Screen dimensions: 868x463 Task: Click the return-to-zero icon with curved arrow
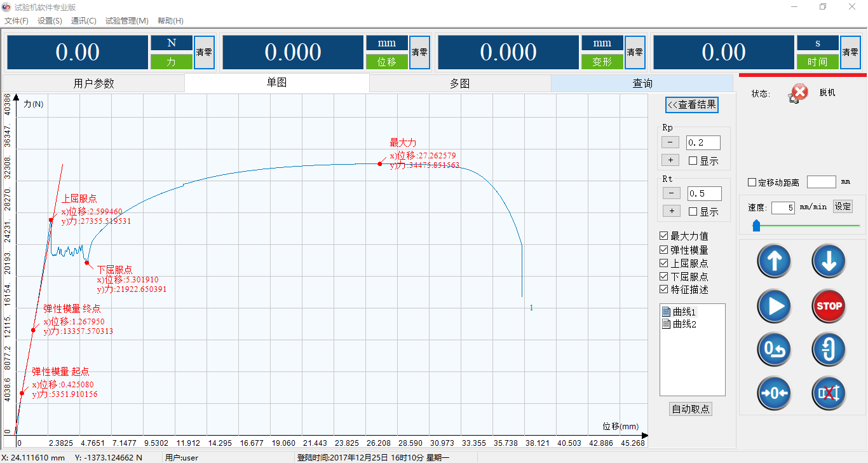(x=773, y=350)
